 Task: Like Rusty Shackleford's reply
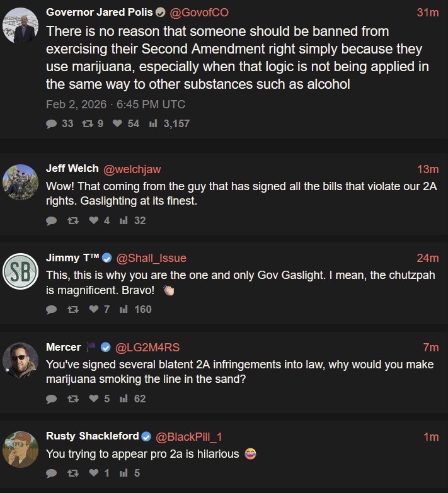(93, 473)
